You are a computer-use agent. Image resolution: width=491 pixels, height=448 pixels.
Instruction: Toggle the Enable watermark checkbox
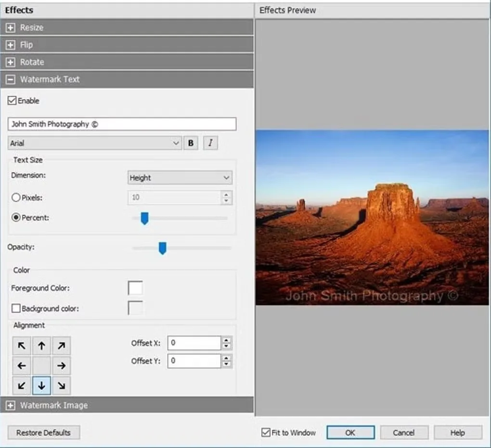click(12, 101)
